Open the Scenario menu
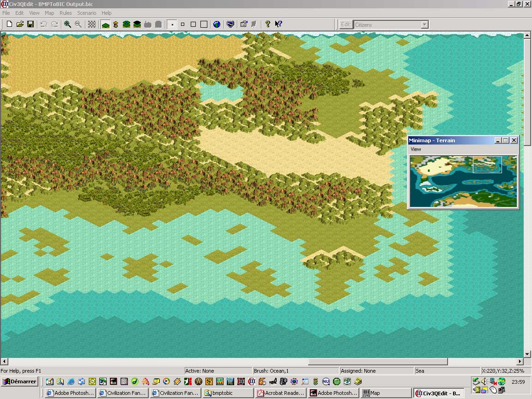Viewport: 532px width, 399px height. pyautogui.click(x=86, y=13)
